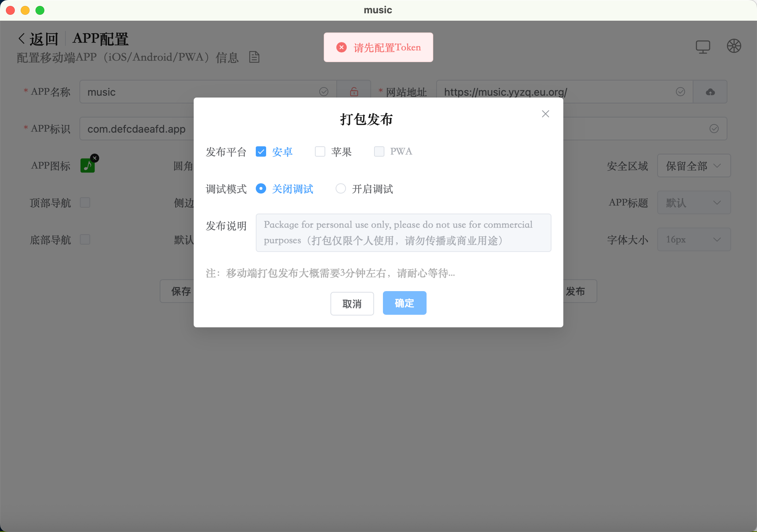Expand the APP标题 默认 dropdown
757x532 pixels.
tap(693, 203)
